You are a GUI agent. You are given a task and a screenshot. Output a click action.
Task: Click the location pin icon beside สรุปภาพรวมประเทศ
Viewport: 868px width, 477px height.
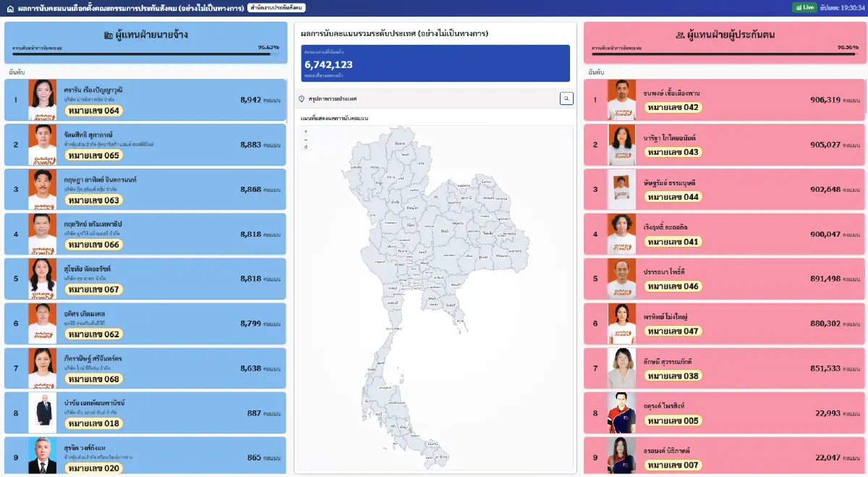tap(302, 98)
